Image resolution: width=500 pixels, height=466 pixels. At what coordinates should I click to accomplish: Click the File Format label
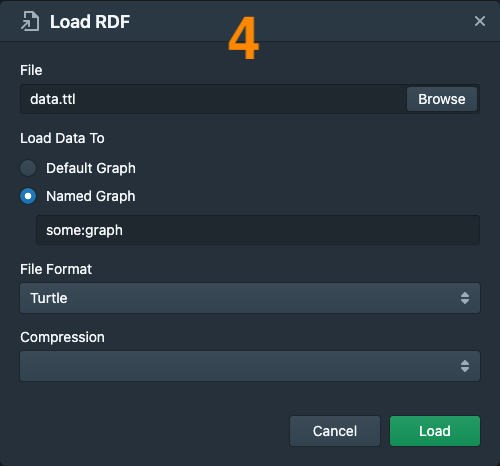pos(56,269)
